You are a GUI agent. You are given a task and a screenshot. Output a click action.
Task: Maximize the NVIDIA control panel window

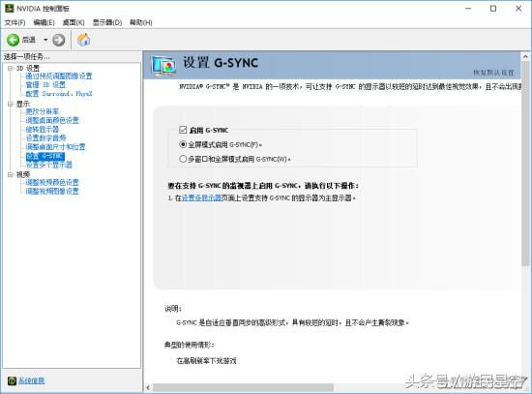coord(493,8)
